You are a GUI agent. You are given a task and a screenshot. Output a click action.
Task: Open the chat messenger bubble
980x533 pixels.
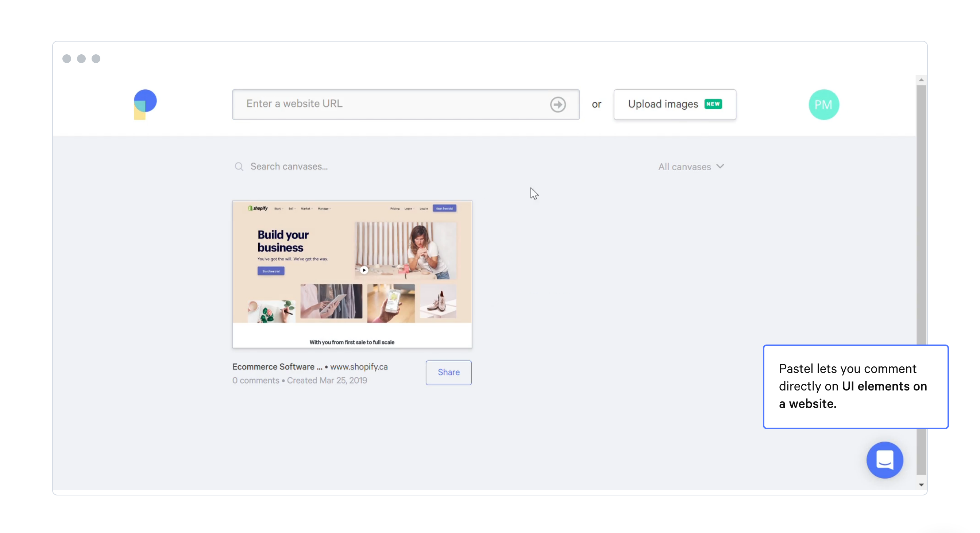[885, 460]
